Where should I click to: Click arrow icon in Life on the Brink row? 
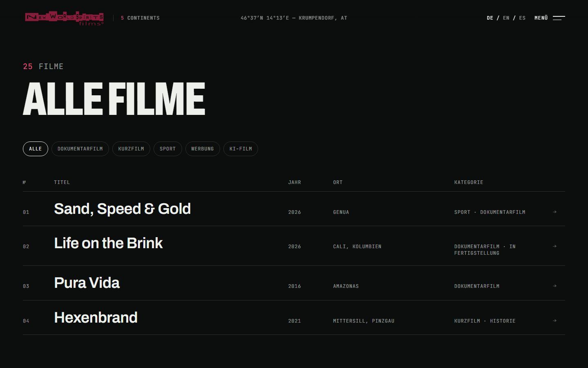tap(555, 246)
